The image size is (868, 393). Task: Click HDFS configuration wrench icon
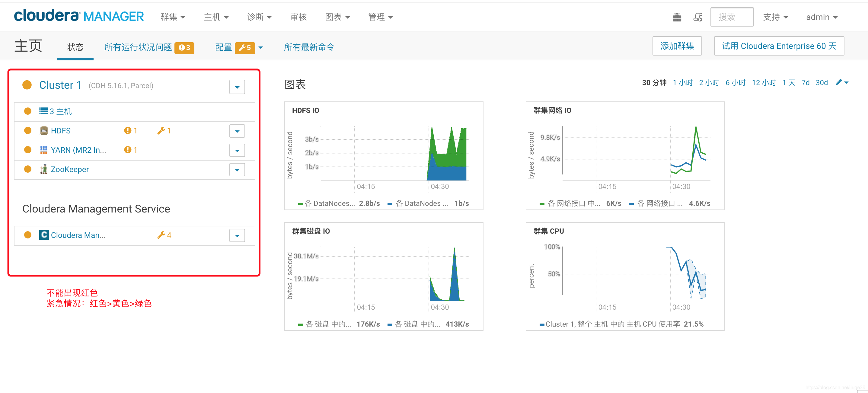pos(161,130)
